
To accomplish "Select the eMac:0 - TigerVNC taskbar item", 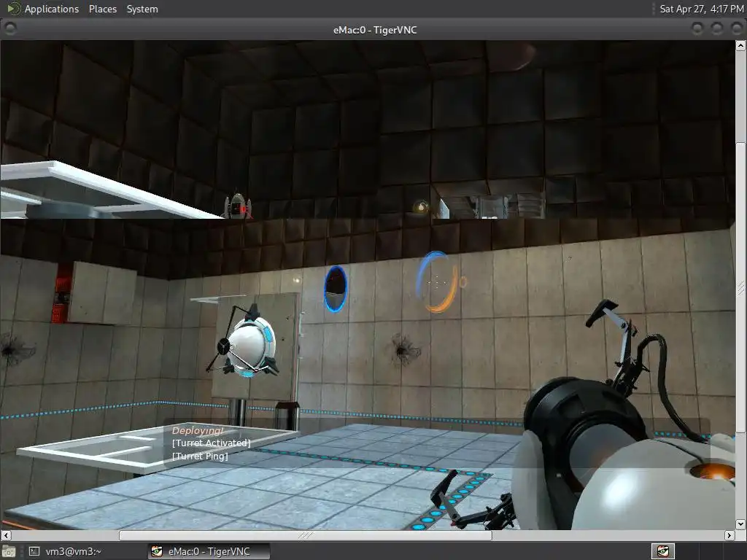I will click(208, 551).
